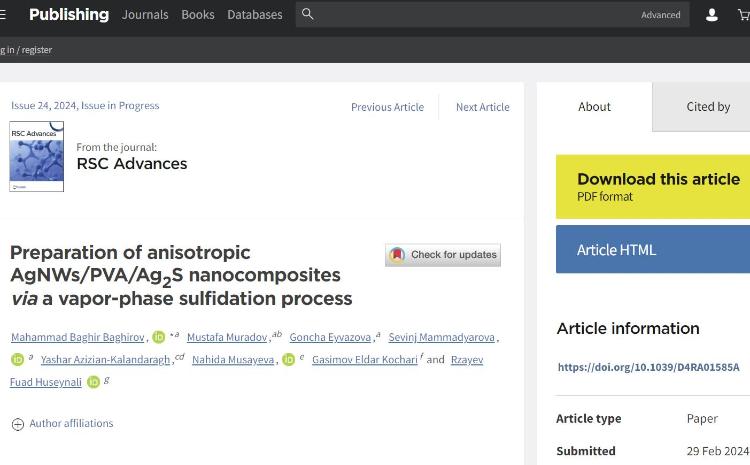The height and width of the screenshot is (465, 750).
Task: Open the user account icon
Action: [712, 15]
